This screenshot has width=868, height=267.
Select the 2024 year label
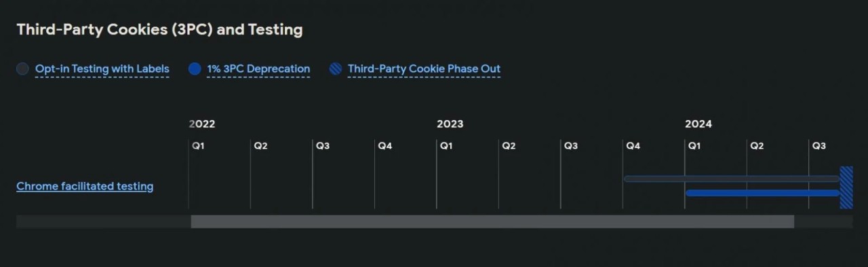click(x=698, y=124)
